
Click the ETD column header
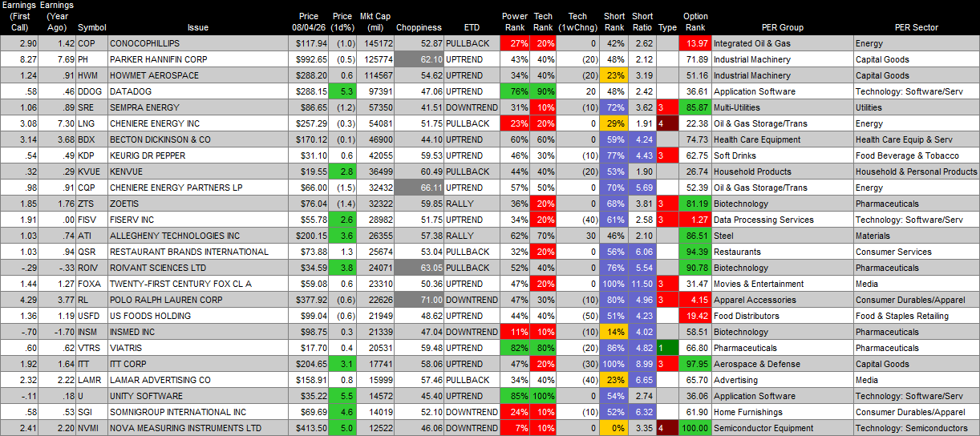click(472, 27)
